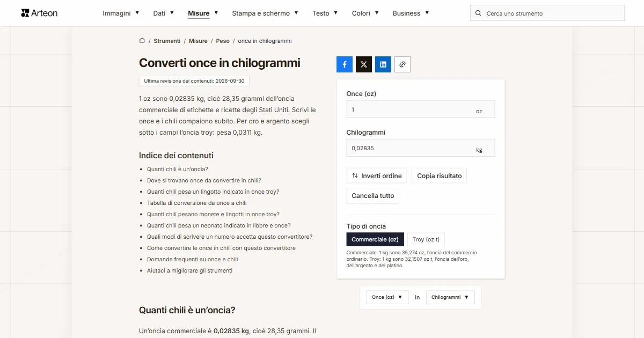
Task: Focus the Once (oz) input field
Action: pos(421,109)
